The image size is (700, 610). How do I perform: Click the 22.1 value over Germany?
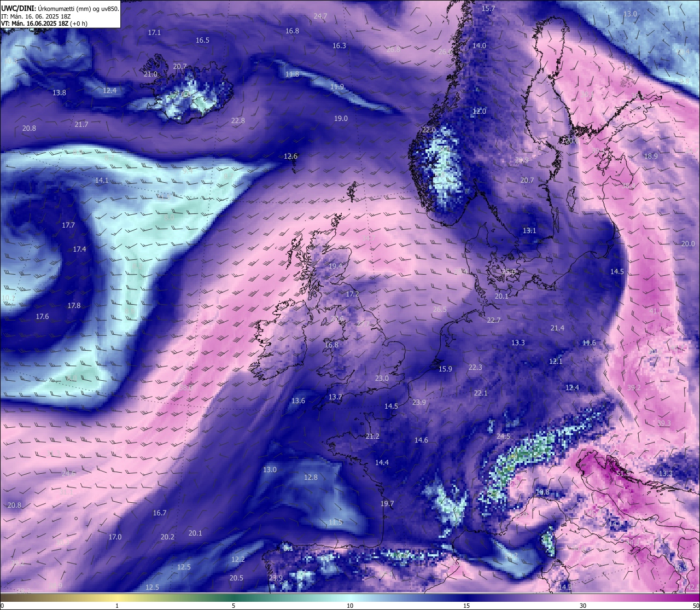[x=481, y=393]
